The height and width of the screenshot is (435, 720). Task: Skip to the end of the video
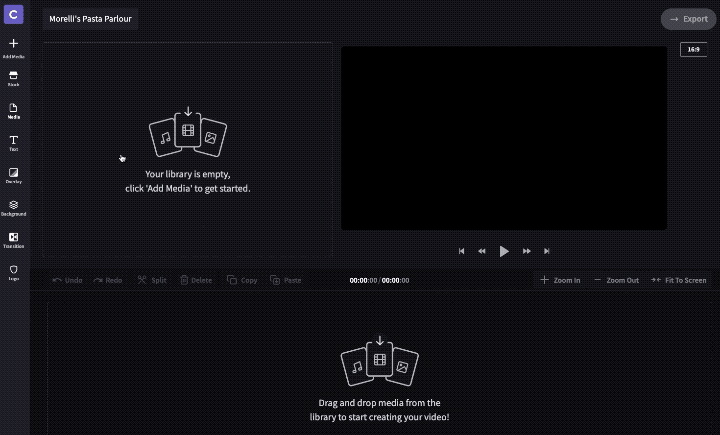tap(546, 251)
